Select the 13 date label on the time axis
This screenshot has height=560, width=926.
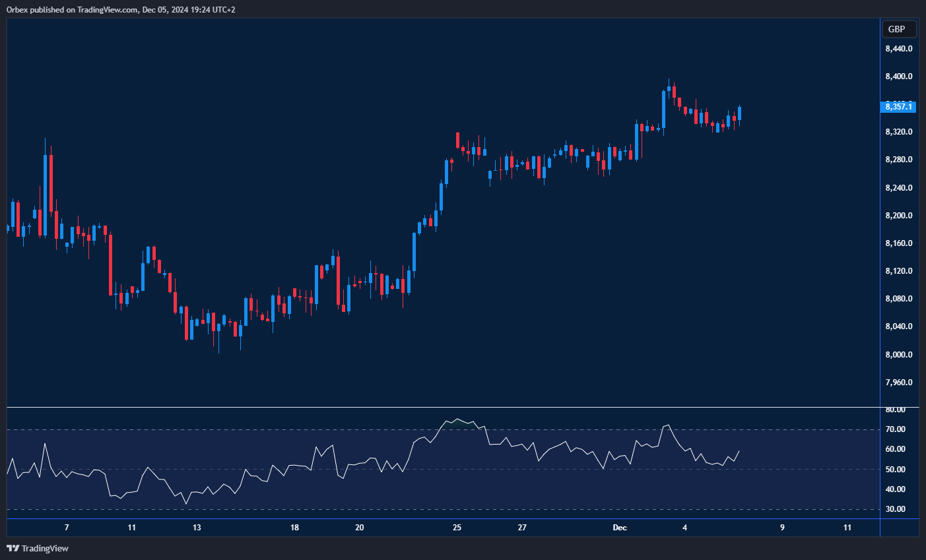(x=197, y=527)
